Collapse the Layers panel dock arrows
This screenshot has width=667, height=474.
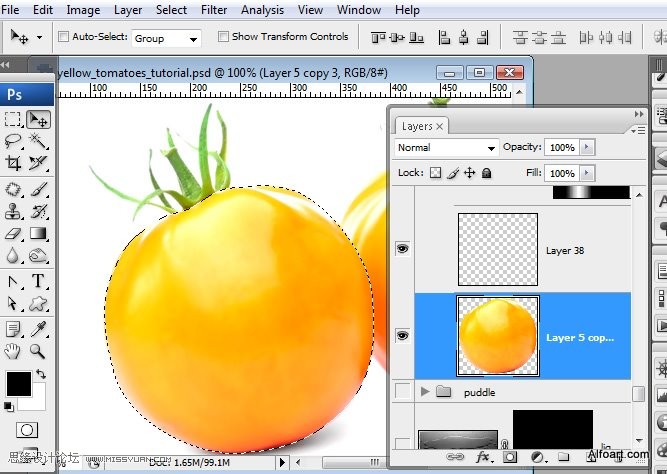[x=639, y=114]
